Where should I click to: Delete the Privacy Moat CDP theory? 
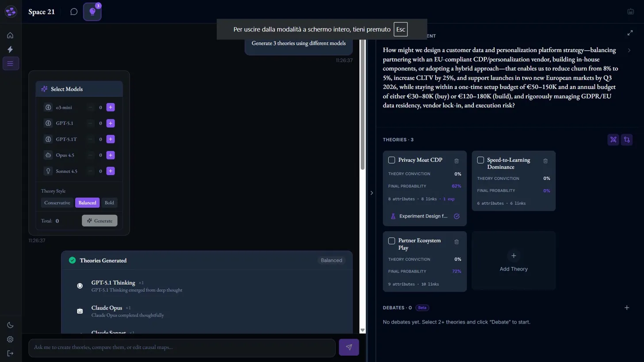point(456,161)
